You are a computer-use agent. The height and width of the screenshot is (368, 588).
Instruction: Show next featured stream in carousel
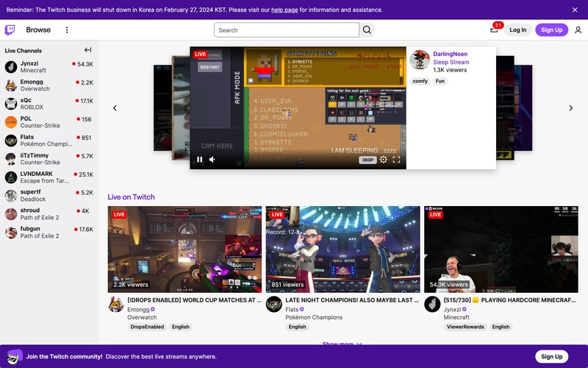click(x=571, y=108)
